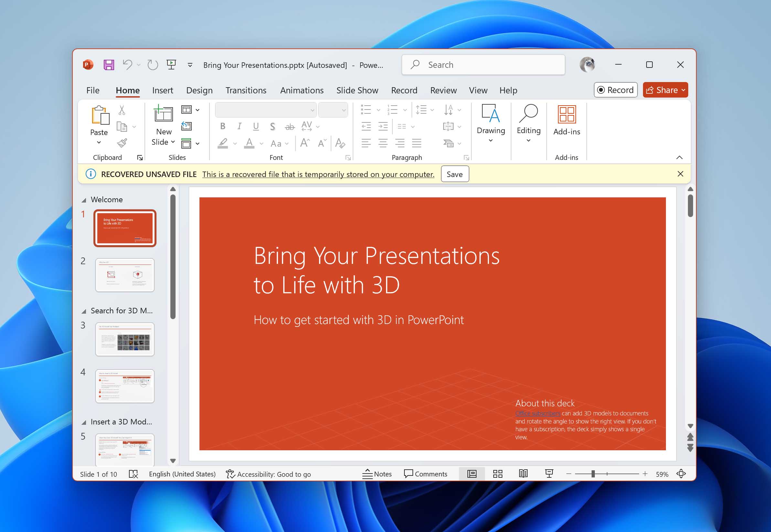Switch to the Design tab

[x=199, y=90]
